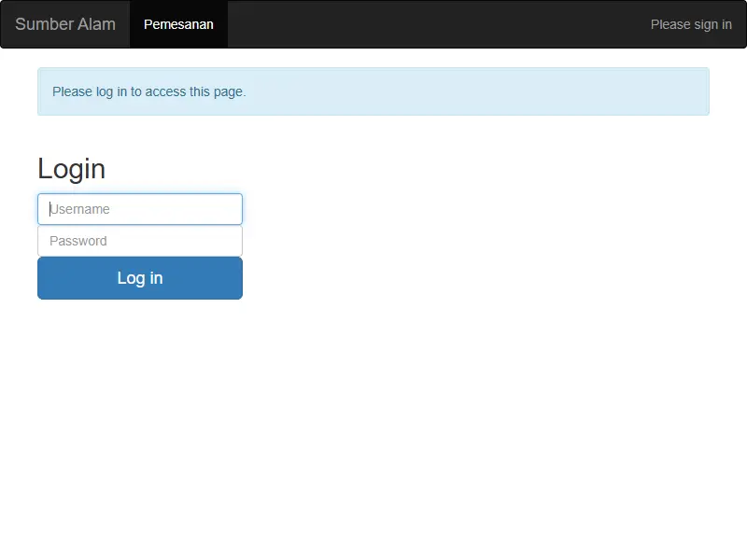Click the 'Please log in to access this page.' message
Screen dimensions: 747x560
coord(149,91)
